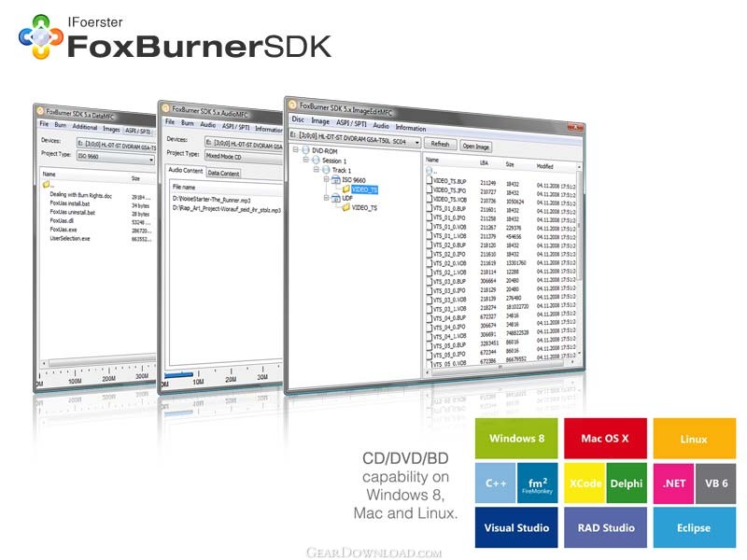Open the Information menu in ImageEditMFC
Image resolution: width=747 pixels, height=560 pixels.
point(410,128)
